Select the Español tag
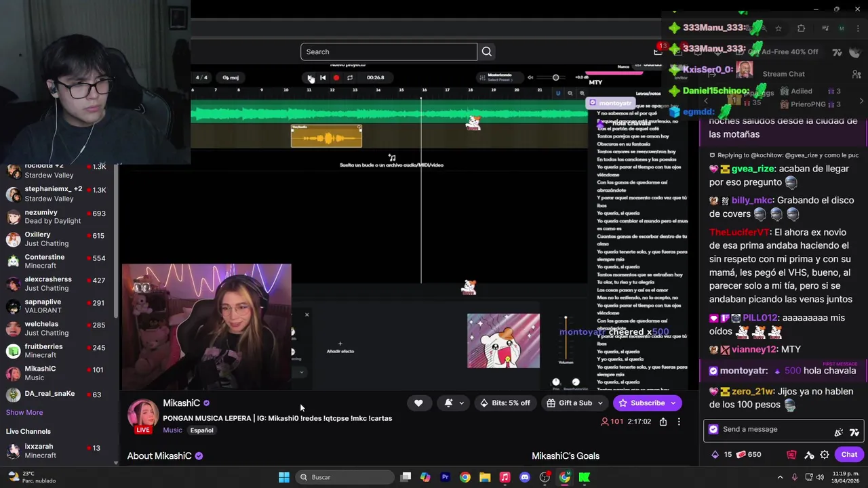Screen dimensions: 868x488 (201, 430)
